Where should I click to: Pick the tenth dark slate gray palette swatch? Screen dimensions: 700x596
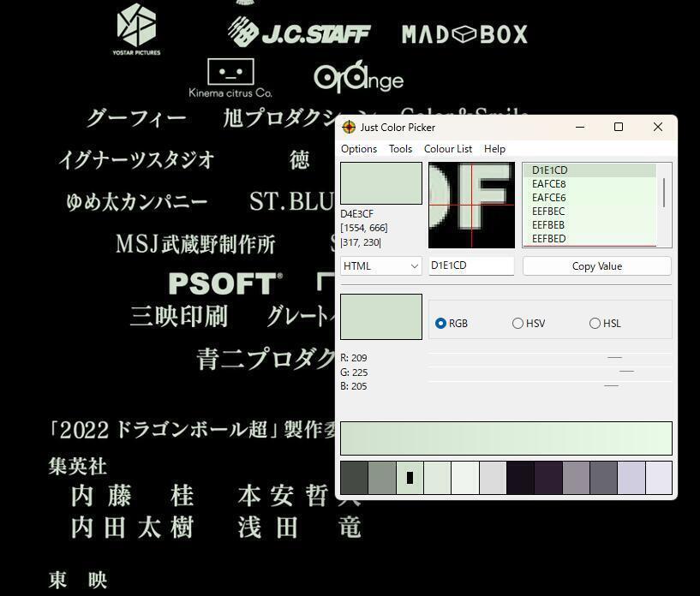click(603, 478)
